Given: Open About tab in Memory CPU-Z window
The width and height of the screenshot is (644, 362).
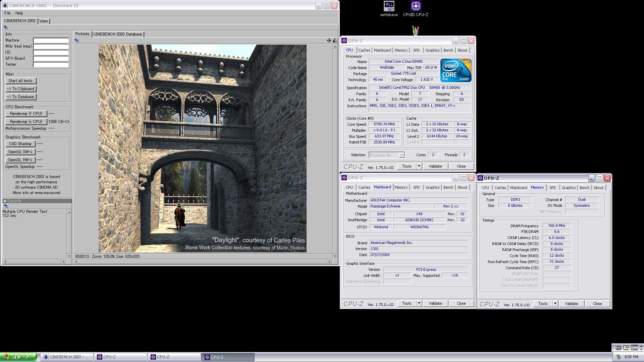Looking at the screenshot, I should [x=598, y=188].
